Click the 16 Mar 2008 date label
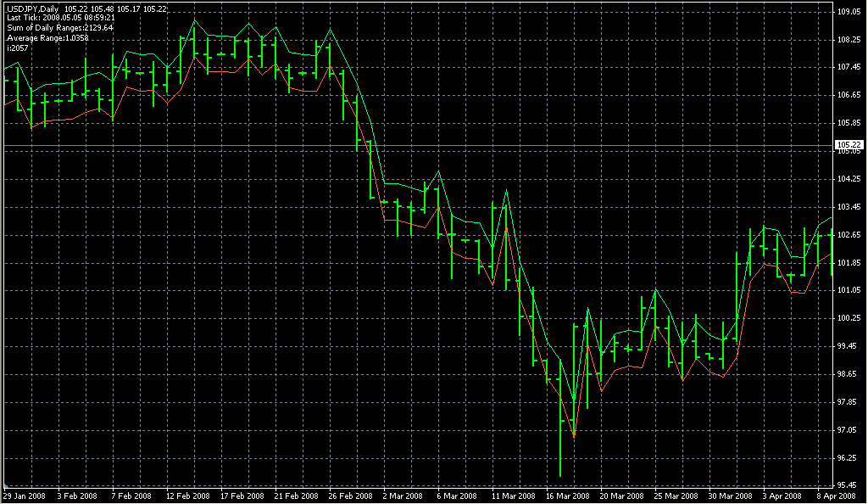This screenshot has height=504, width=868. [x=568, y=496]
